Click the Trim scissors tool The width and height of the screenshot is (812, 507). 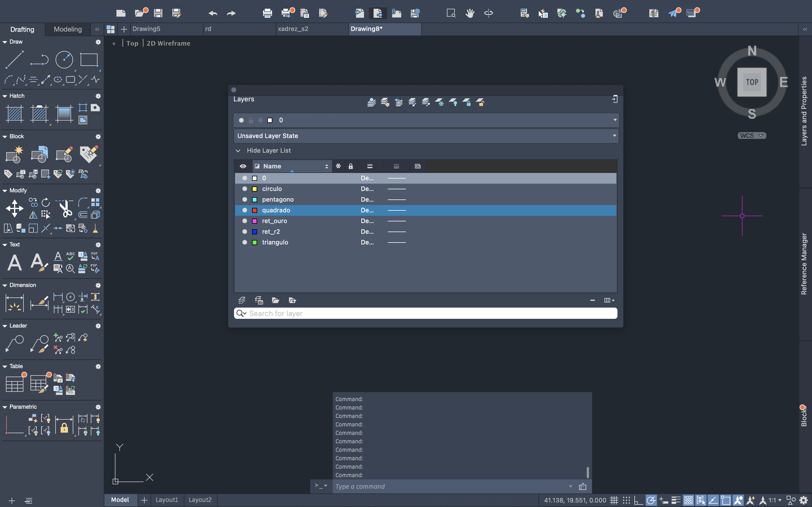pyautogui.click(x=65, y=208)
